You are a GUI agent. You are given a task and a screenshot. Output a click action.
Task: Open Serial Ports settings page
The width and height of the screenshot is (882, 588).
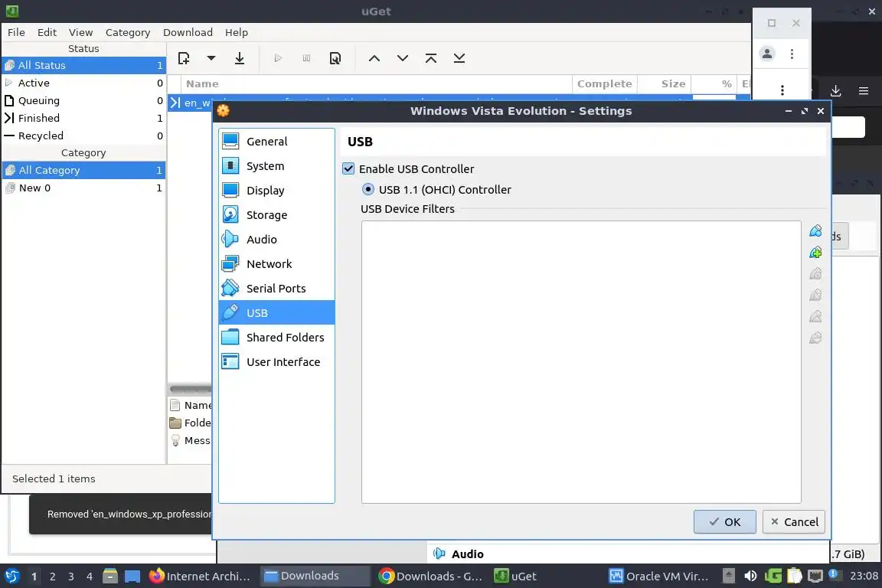tap(276, 288)
